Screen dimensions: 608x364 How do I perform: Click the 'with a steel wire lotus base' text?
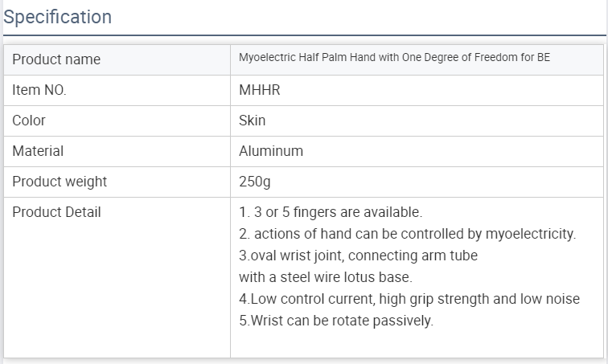326,277
